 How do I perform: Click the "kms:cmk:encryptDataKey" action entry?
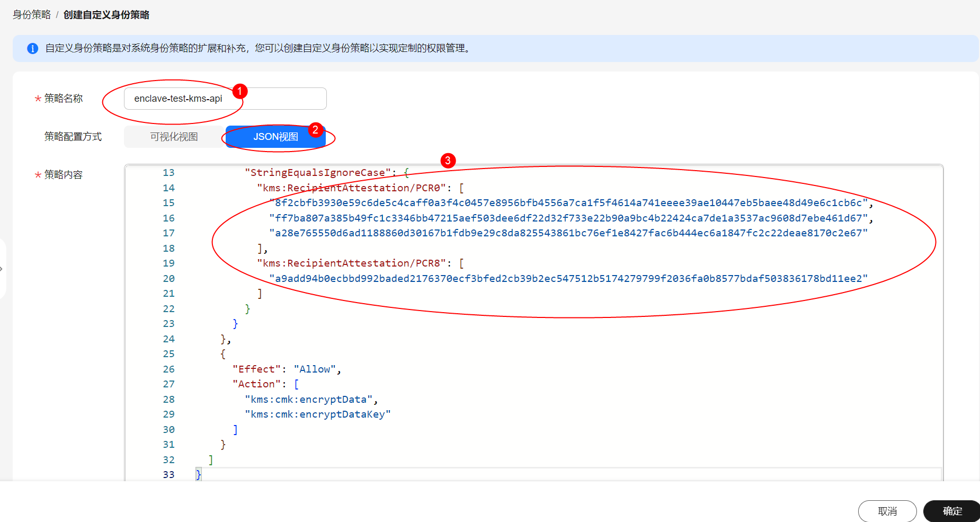coord(318,414)
